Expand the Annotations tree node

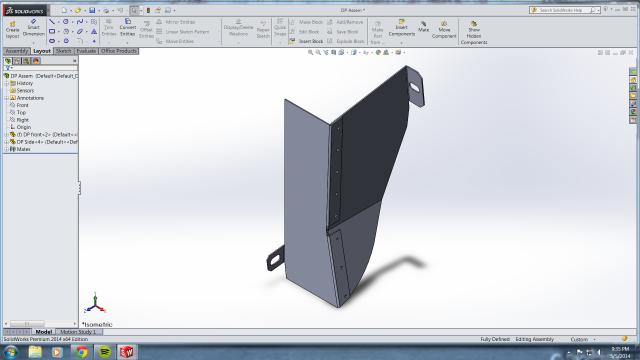click(x=7, y=98)
